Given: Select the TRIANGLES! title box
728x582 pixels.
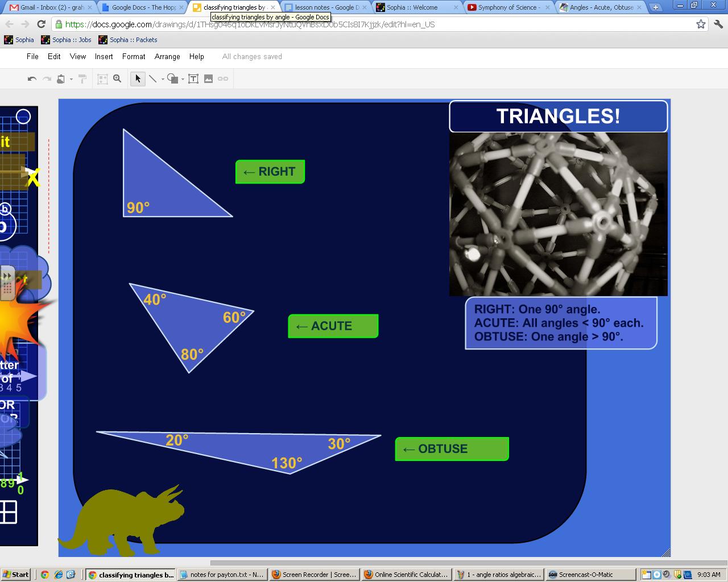Looking at the screenshot, I should pos(559,117).
